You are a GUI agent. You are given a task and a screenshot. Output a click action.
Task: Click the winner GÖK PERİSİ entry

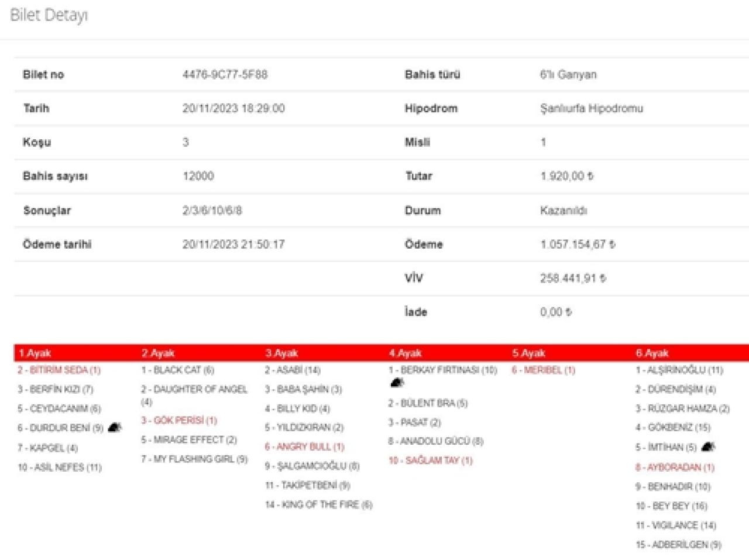(178, 420)
